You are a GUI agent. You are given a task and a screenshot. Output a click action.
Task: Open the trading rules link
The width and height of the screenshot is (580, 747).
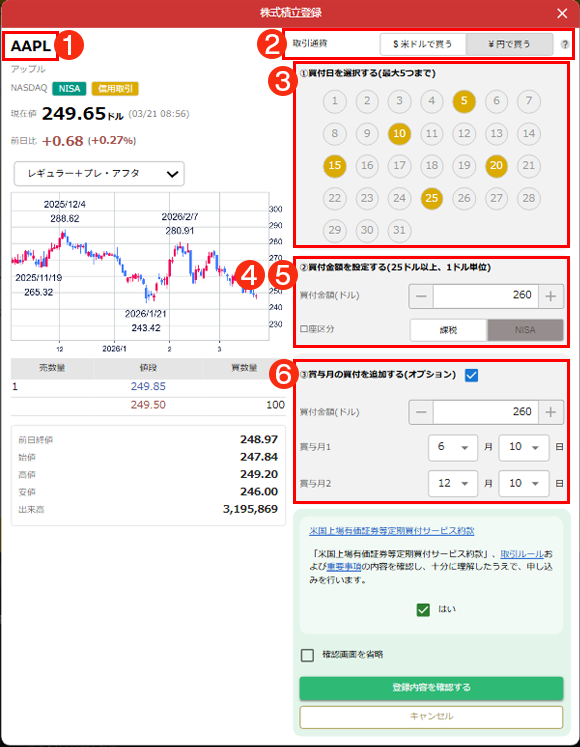pos(522,554)
